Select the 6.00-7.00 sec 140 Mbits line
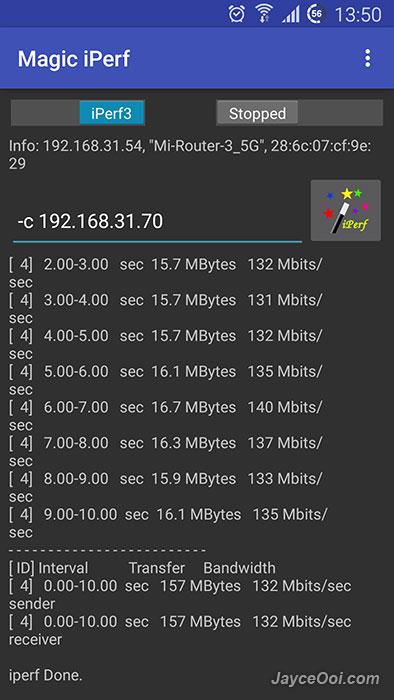This screenshot has width=394, height=700. coord(165,416)
